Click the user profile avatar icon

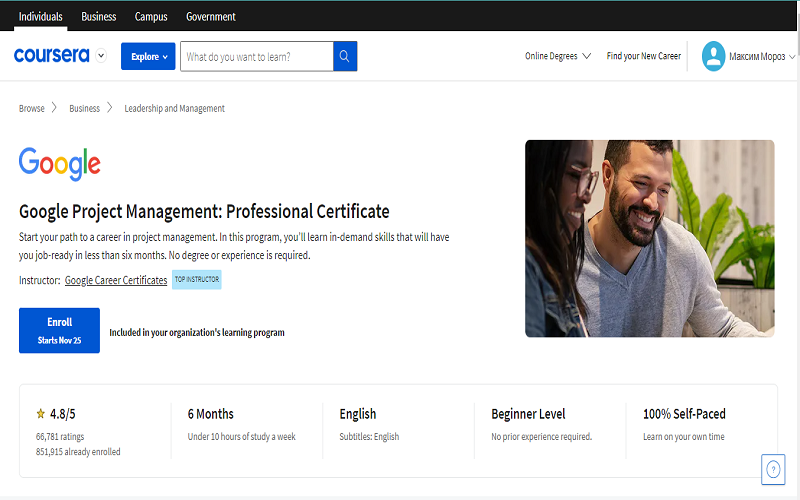[713, 56]
